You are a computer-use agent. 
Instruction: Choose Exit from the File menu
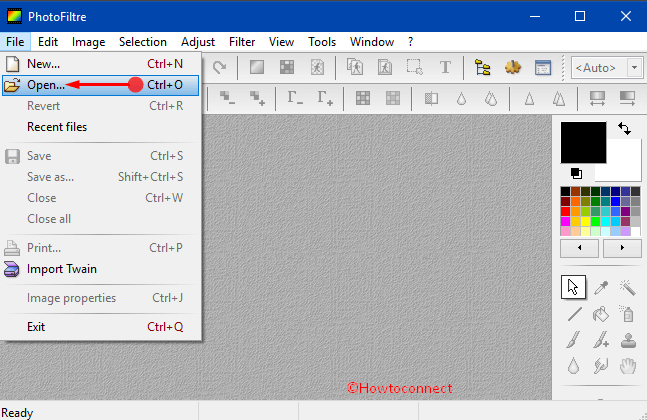coord(100,327)
